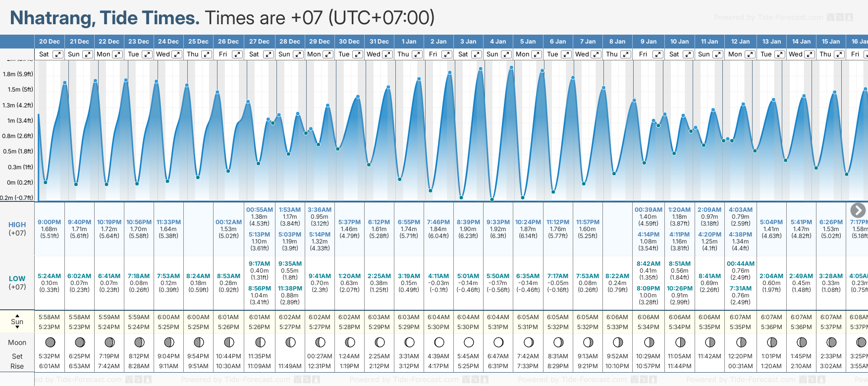Expand the Wed 24 Dec day view

[177, 54]
